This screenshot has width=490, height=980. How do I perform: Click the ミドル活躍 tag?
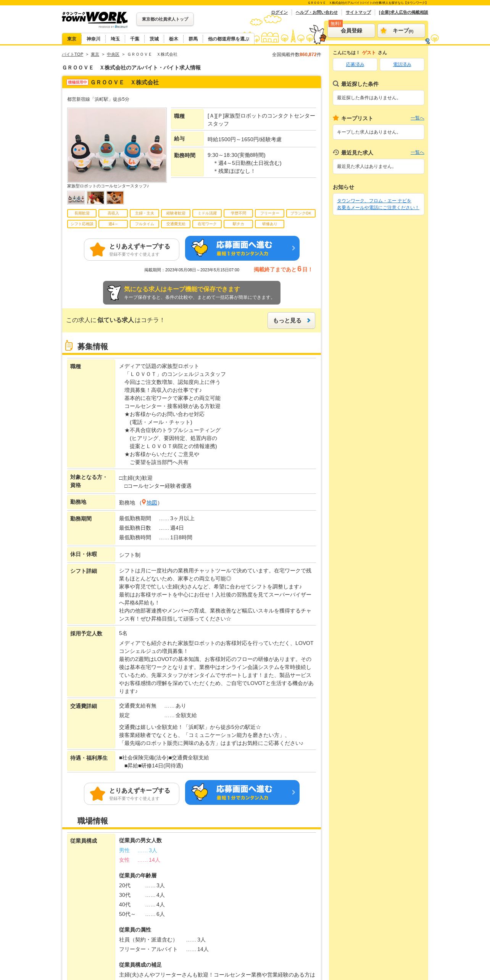(207, 213)
